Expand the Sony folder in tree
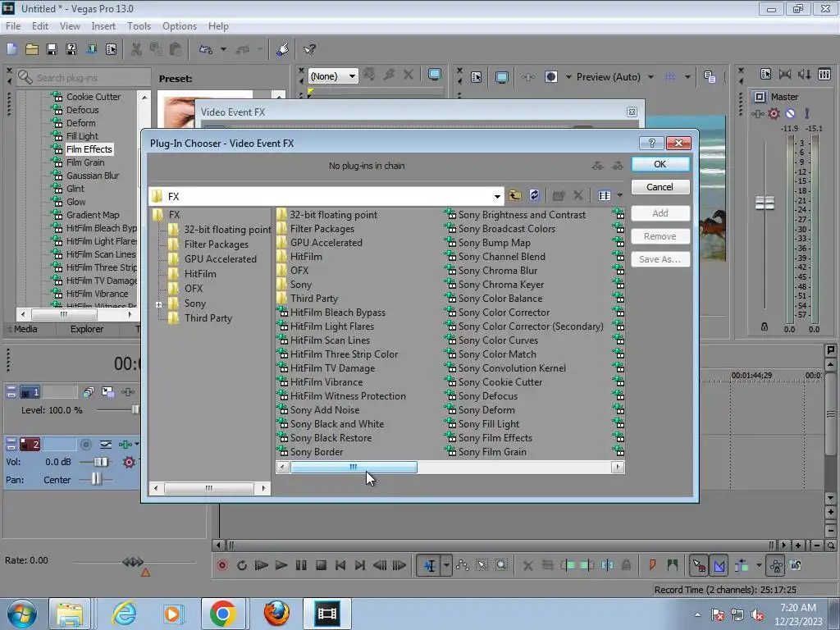This screenshot has height=630, width=840. (158, 304)
